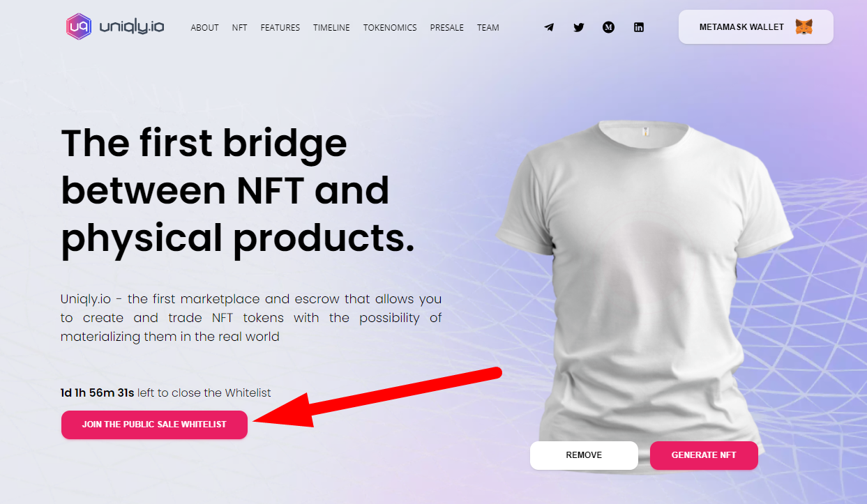
Task: Join the public sale whitelist
Action: click(154, 425)
